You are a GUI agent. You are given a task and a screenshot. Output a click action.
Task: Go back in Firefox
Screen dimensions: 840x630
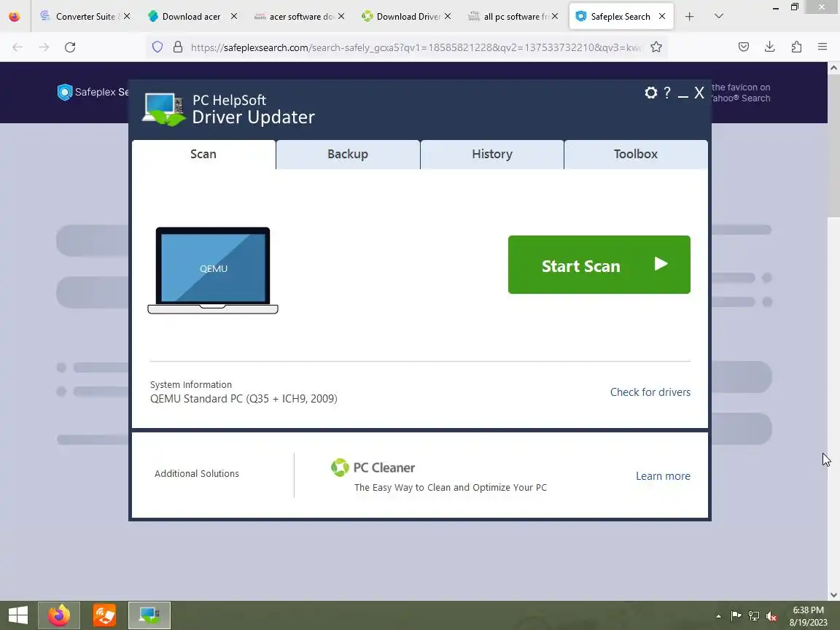point(17,47)
